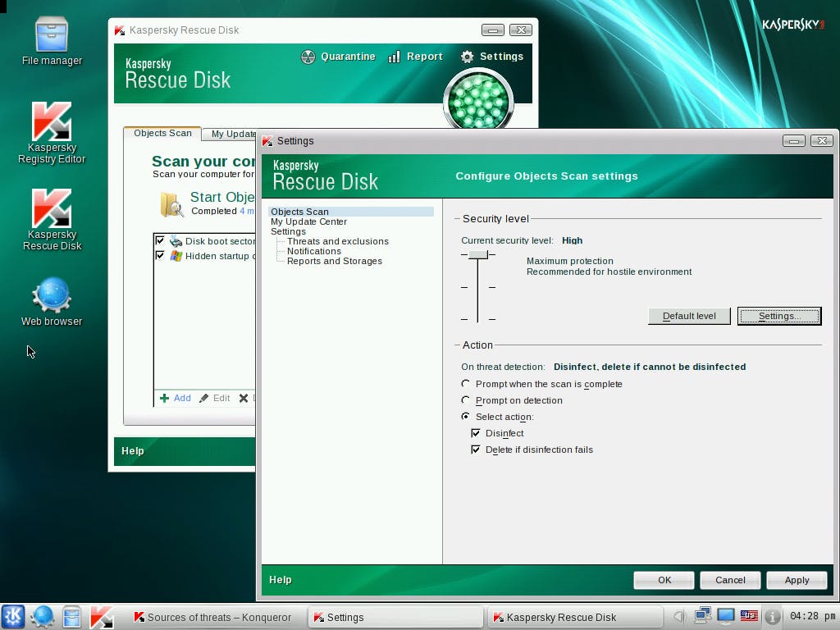Screen dimensions: 840x630
Task: Open the security level Settings... button
Action: [779, 316]
